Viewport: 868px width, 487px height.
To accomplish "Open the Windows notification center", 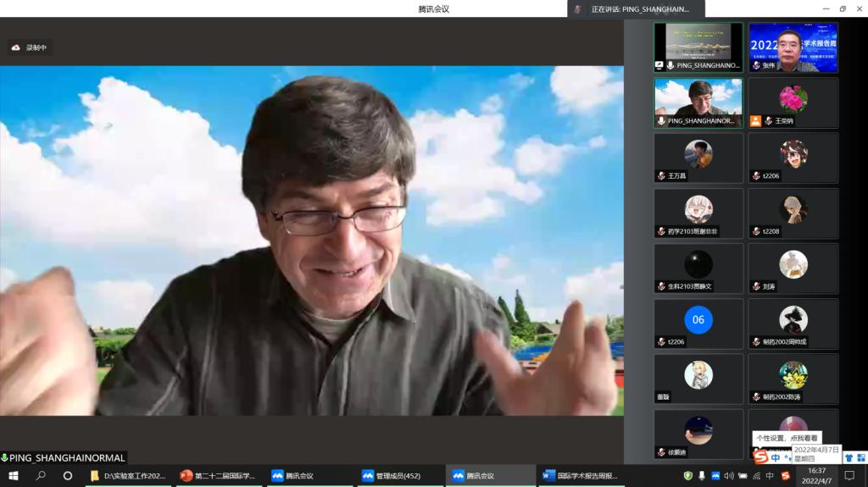I will [x=849, y=476].
